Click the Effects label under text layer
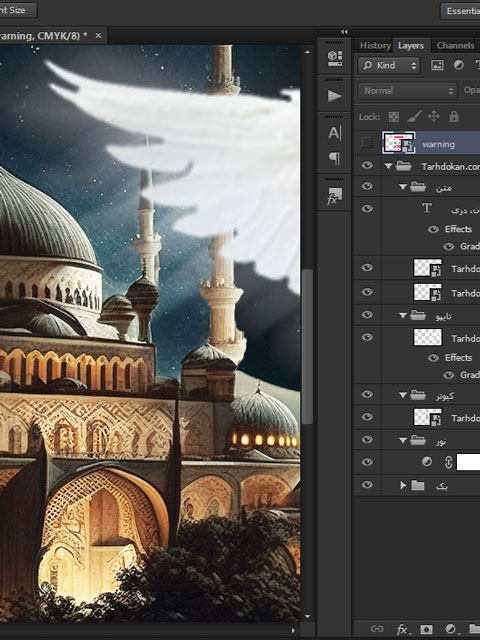The image size is (480, 640). click(x=458, y=229)
